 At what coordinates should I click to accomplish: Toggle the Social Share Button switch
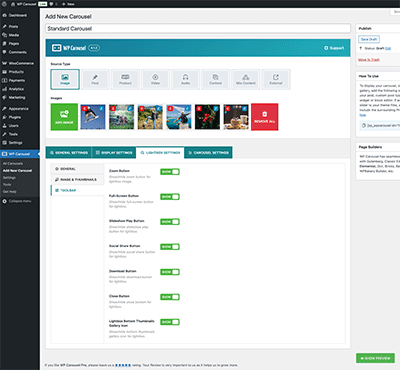[x=170, y=247]
